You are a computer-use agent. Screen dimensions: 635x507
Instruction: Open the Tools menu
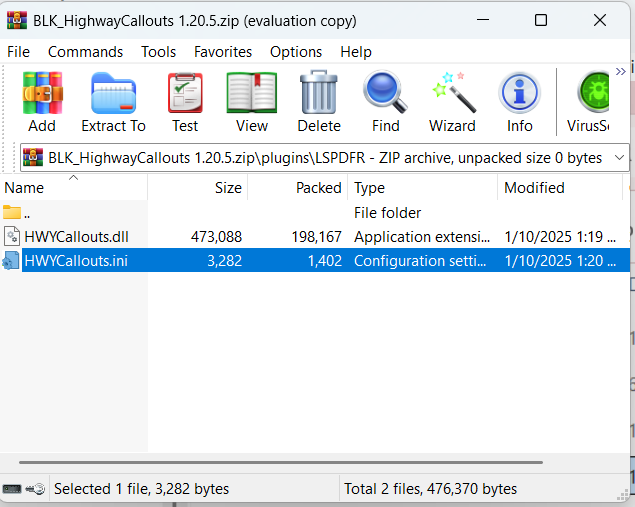coord(158,52)
